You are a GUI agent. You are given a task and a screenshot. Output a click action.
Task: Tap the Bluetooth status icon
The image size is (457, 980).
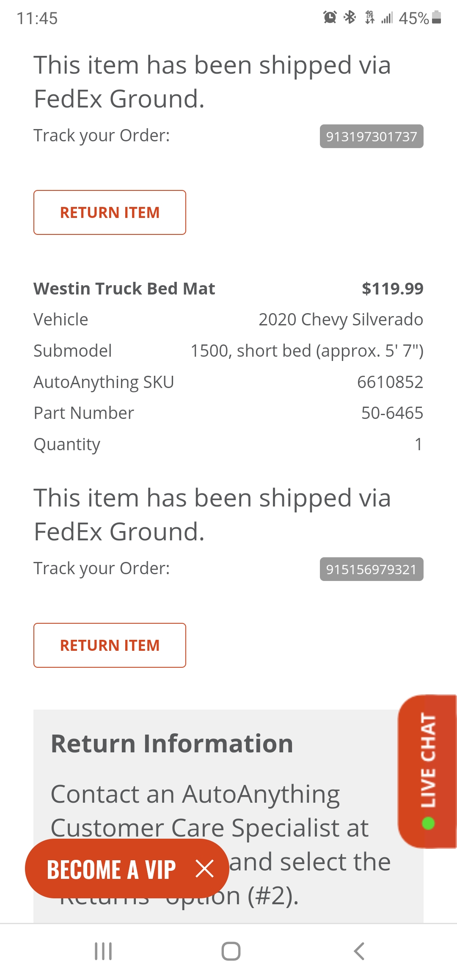tap(350, 17)
